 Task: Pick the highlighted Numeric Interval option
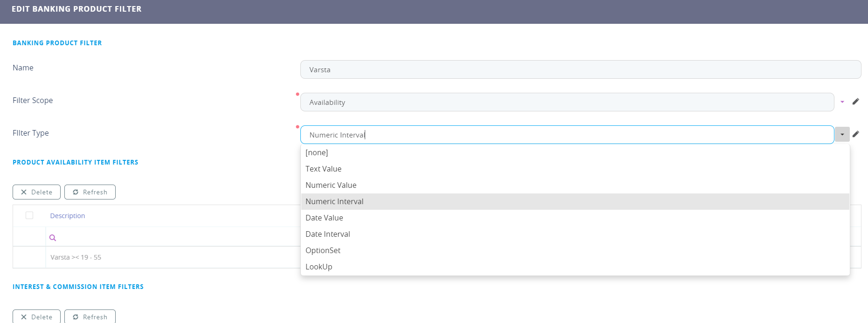(x=334, y=201)
